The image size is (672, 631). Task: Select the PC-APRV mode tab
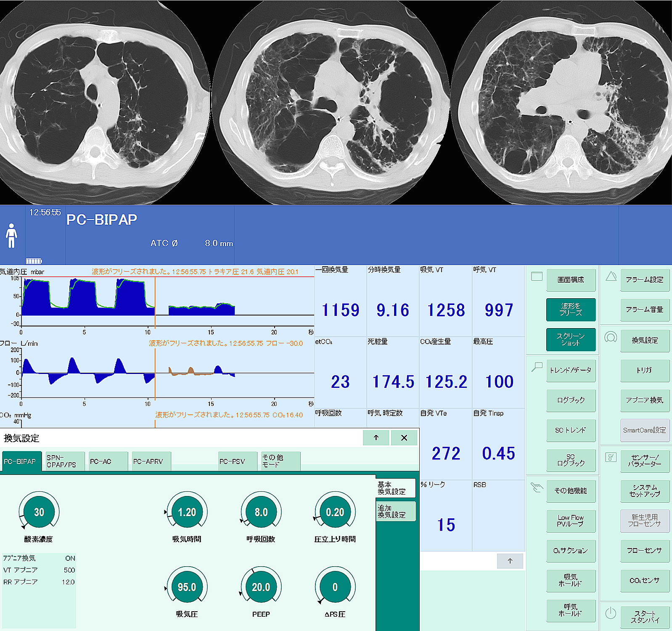pyautogui.click(x=151, y=461)
